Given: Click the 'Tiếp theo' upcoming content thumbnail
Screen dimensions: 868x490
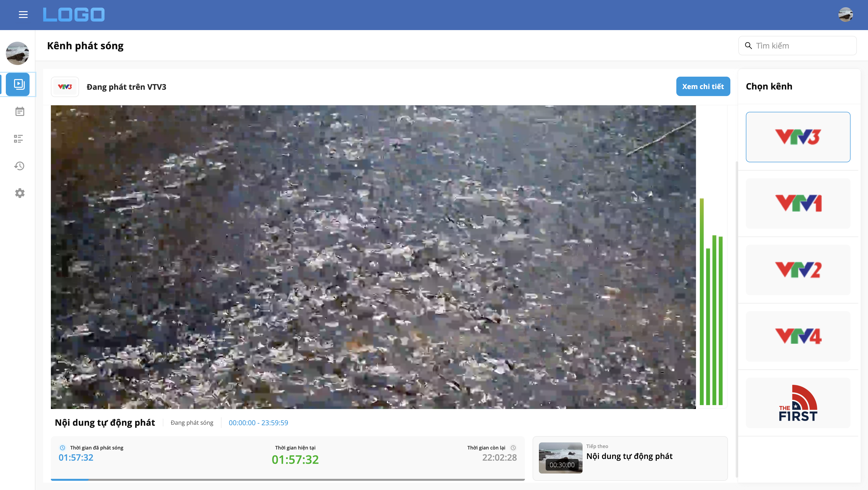Looking at the screenshot, I should [x=561, y=458].
